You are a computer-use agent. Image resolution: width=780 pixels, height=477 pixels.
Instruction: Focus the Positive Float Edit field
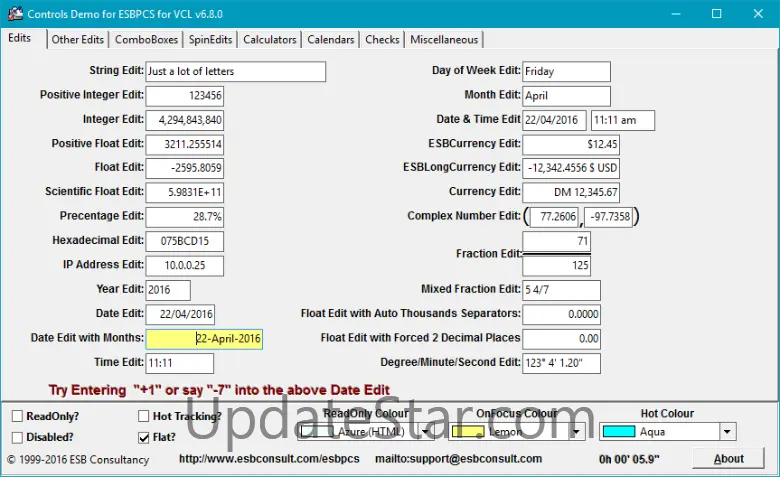tap(185, 144)
